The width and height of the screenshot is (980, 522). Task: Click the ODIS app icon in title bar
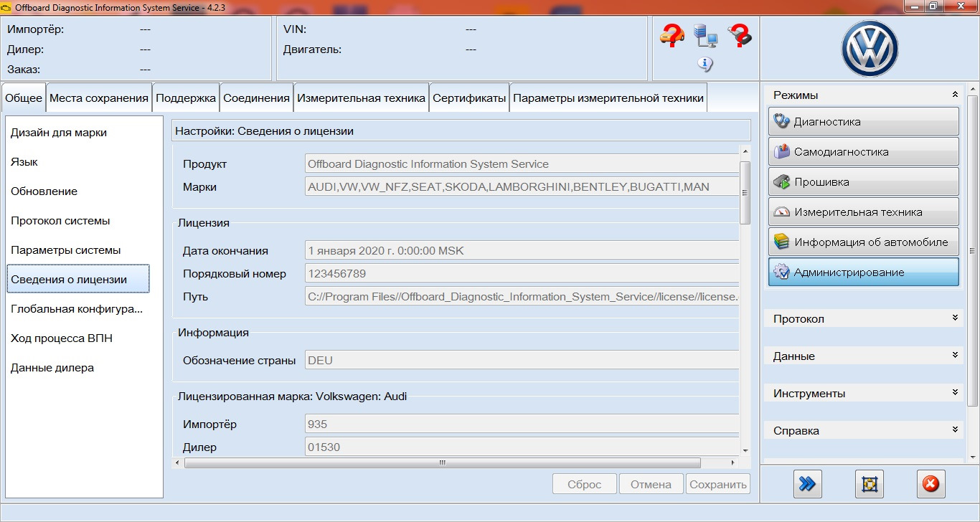click(x=8, y=7)
